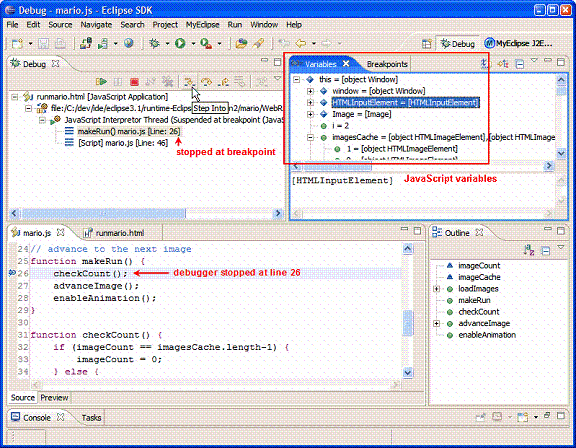Expand the advanceImage outline node
This screenshot has height=448, width=576.
[x=436, y=324]
